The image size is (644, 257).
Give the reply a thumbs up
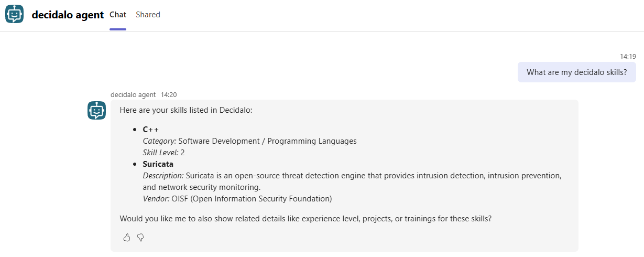pyautogui.click(x=126, y=238)
